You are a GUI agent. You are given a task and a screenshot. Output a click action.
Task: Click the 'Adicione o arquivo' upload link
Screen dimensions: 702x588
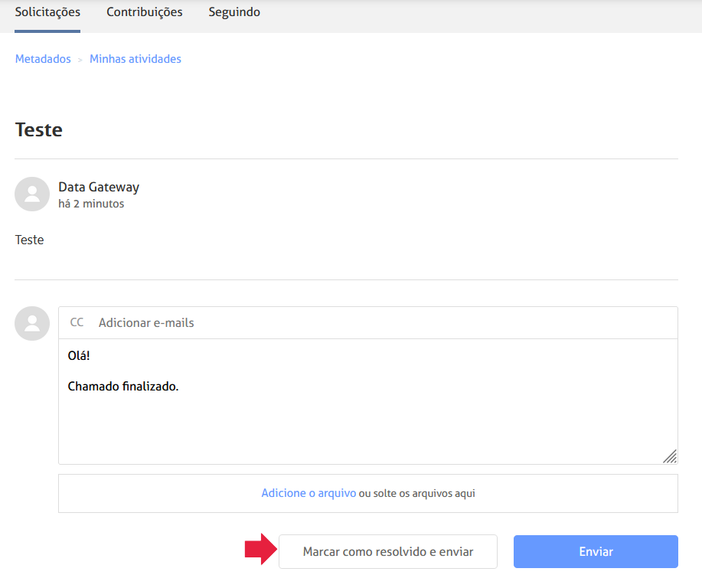pyautogui.click(x=309, y=494)
